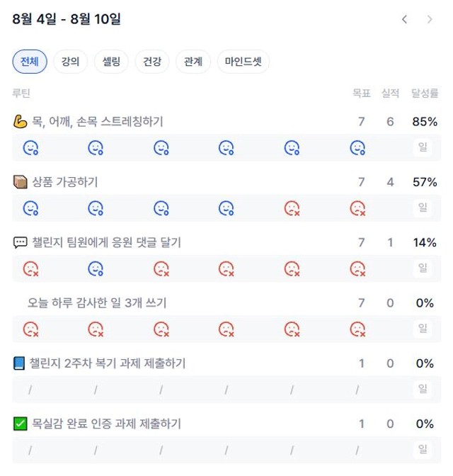The width and height of the screenshot is (453, 476).
Task: Open the 오늘 하루 감사한 일 3개 쓰기 routine
Action: pyautogui.click(x=97, y=303)
